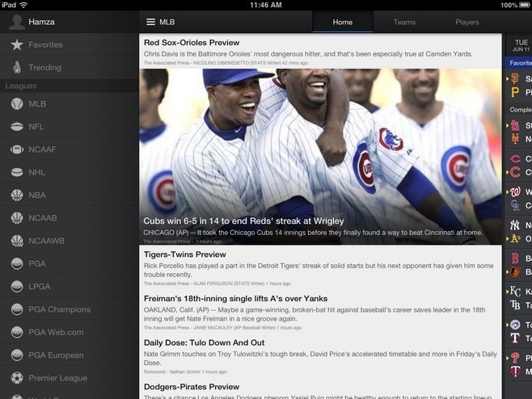
Task: Tap the San Francisco Giants logo
Action: pos(515,78)
